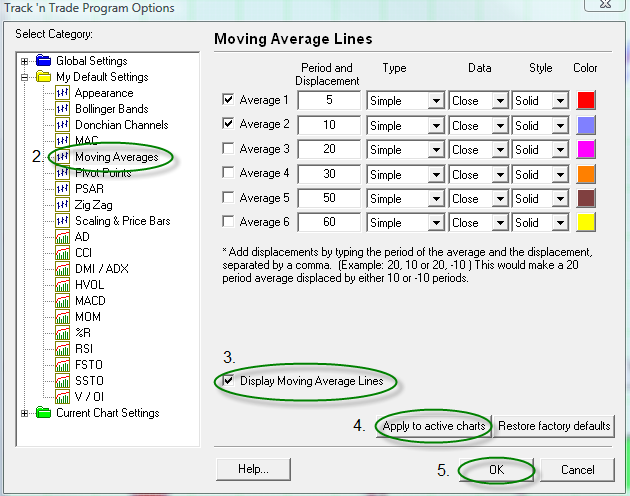Viewport: 630px width, 496px height.
Task: Click the indicator icon beside CCI
Action: pyautogui.click(x=62, y=253)
